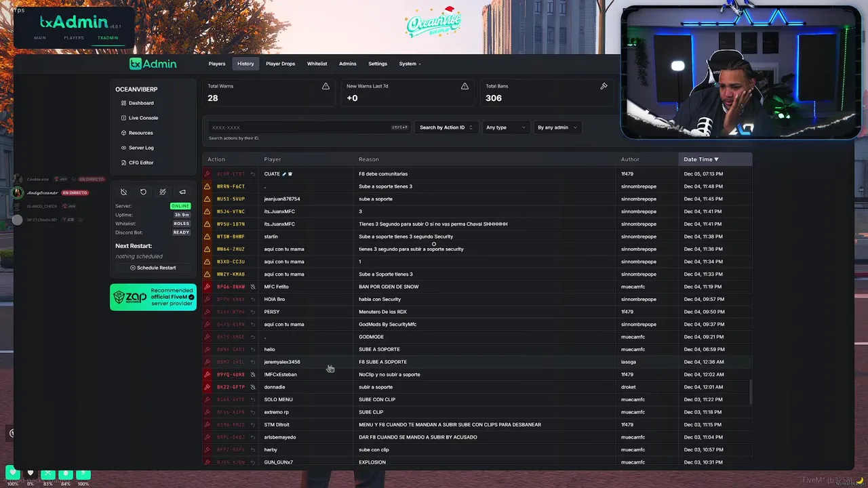Viewport: 868px width, 488px height.
Task: Open the Whitelist page
Action: 317,64
